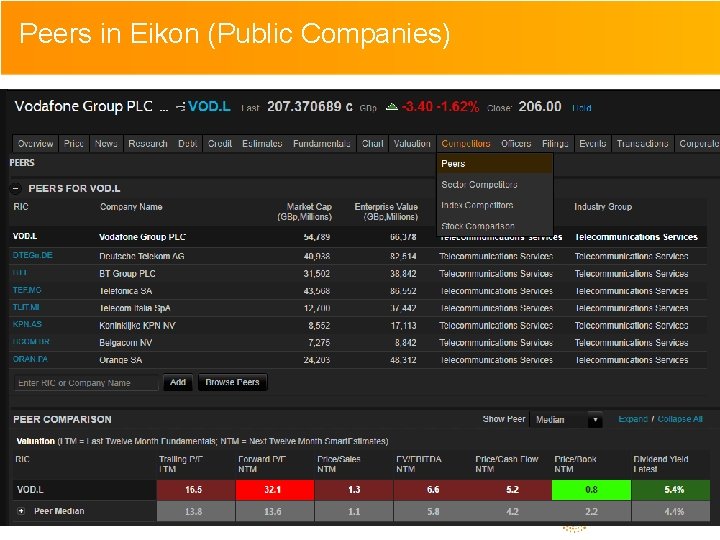Open the TLIT.MI RIC link
The image size is (720, 540).
tap(26, 307)
